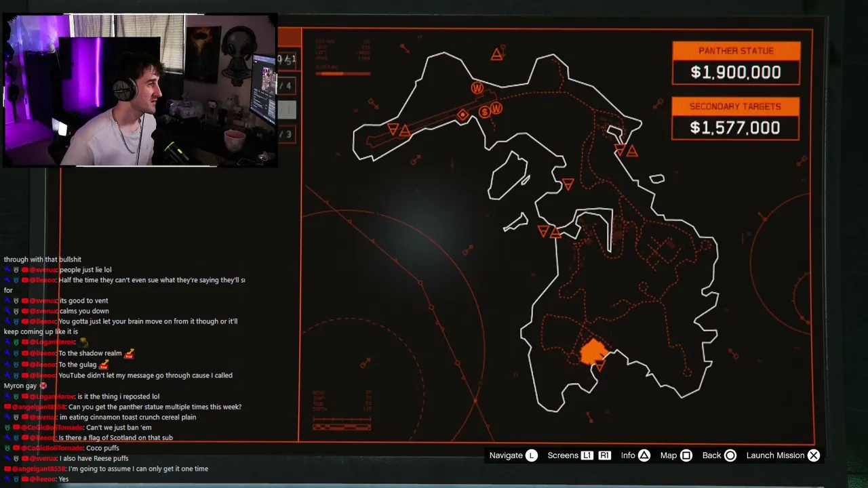Click the Info label
Image resolution: width=868 pixels, height=488 pixels.
pos(628,455)
